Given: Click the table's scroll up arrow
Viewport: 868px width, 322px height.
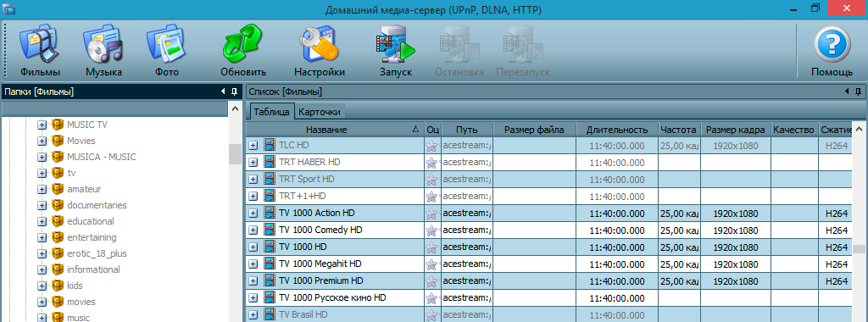Looking at the screenshot, I should (859, 130).
